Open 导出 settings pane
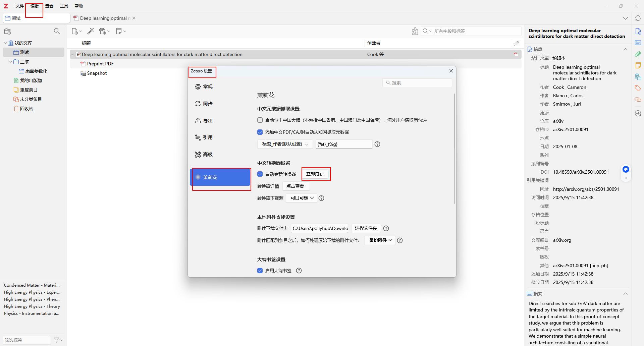Screen dimensions: 644x346 click(x=220, y=121)
